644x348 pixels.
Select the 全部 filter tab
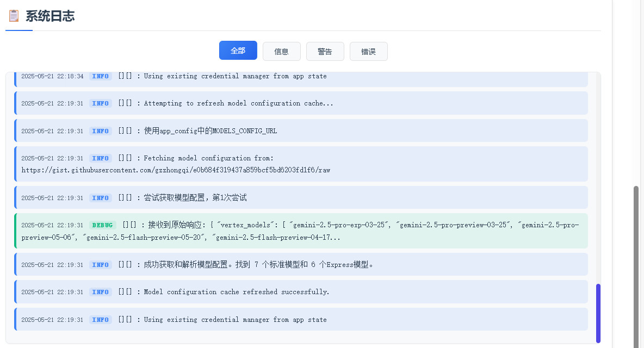click(x=238, y=50)
